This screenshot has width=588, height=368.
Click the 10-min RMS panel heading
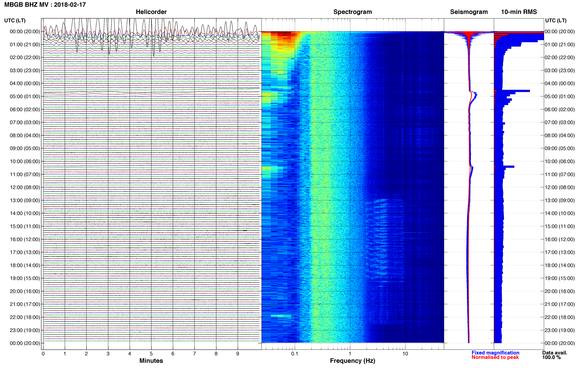click(519, 12)
